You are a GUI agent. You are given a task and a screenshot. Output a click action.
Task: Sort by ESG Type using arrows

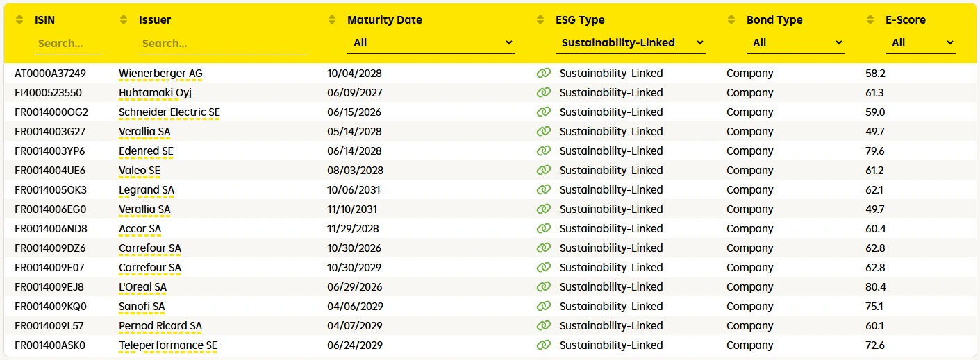[x=541, y=20]
